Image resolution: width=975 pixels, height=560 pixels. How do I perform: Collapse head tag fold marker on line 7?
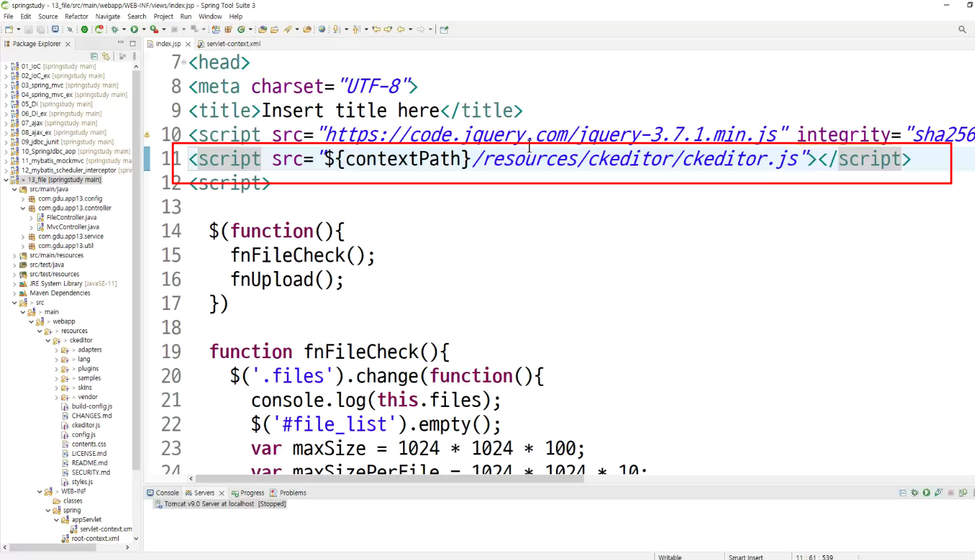pyautogui.click(x=184, y=62)
